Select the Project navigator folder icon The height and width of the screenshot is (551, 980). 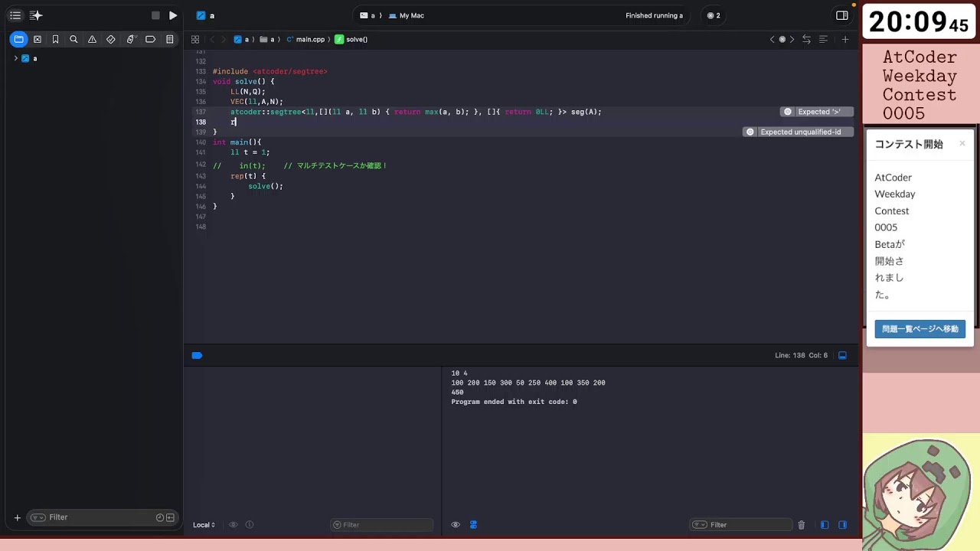click(x=18, y=39)
